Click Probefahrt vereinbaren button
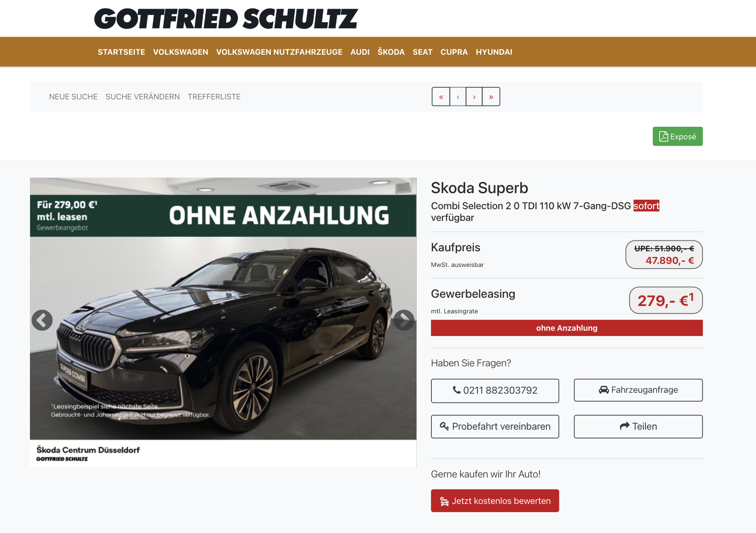756x533 pixels. pyautogui.click(x=495, y=427)
